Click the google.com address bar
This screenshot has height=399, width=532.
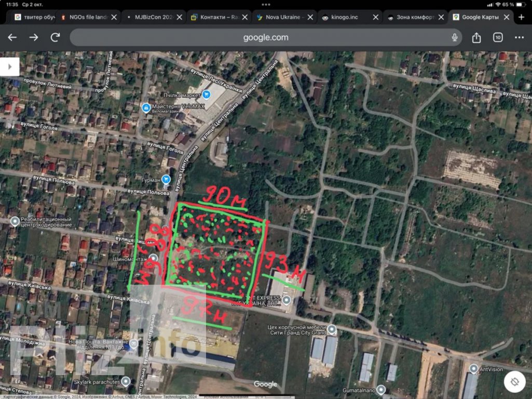coord(266,37)
